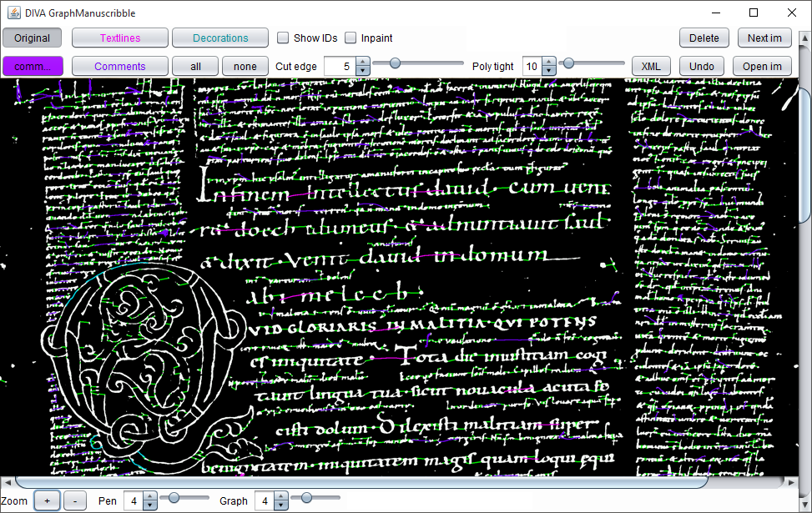Click the Cut edge value field
This screenshot has height=513, width=812.
(340, 66)
